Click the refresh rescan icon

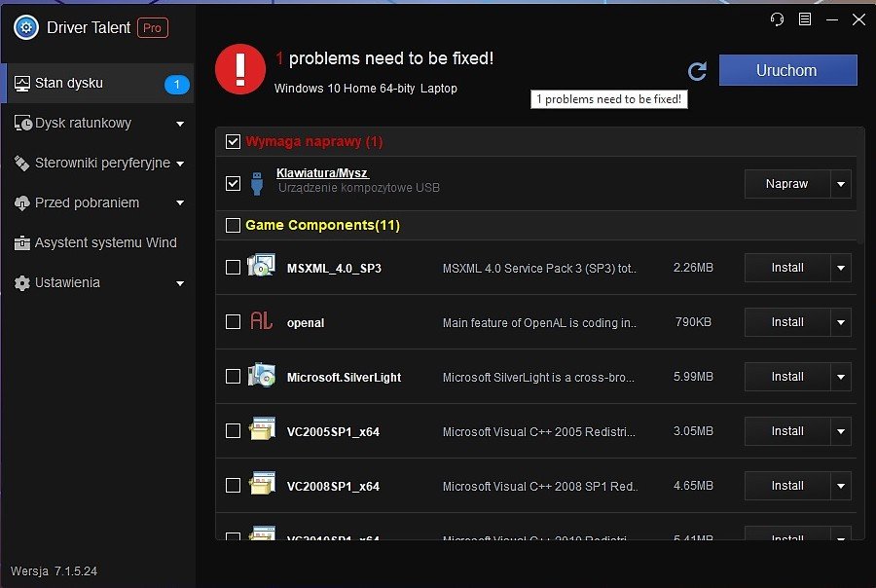coord(697,71)
